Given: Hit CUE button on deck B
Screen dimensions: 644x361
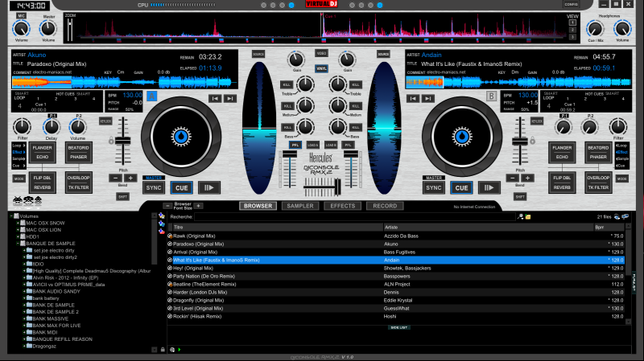Looking at the screenshot, I should 461,187.
